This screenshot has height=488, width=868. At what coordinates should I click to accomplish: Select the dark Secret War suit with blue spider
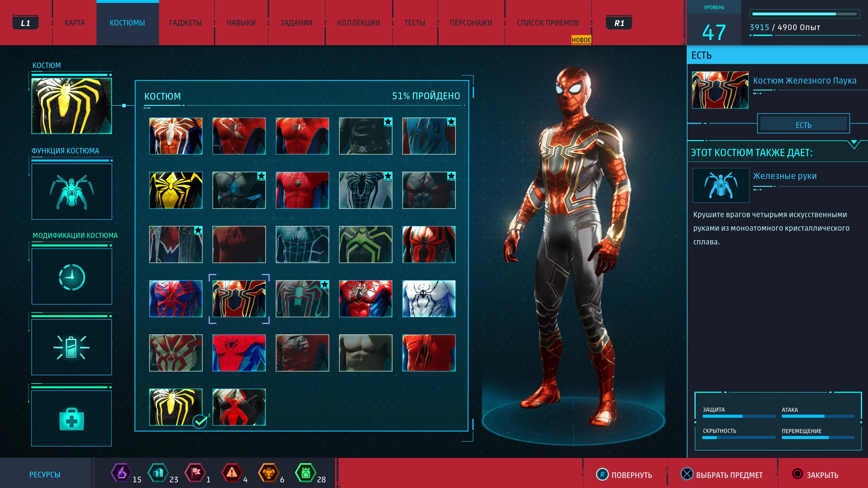click(x=239, y=190)
